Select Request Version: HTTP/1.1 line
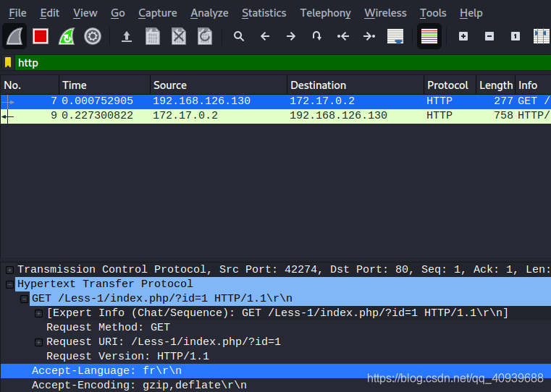Image resolution: width=551 pixels, height=392 pixels. pyautogui.click(x=128, y=357)
